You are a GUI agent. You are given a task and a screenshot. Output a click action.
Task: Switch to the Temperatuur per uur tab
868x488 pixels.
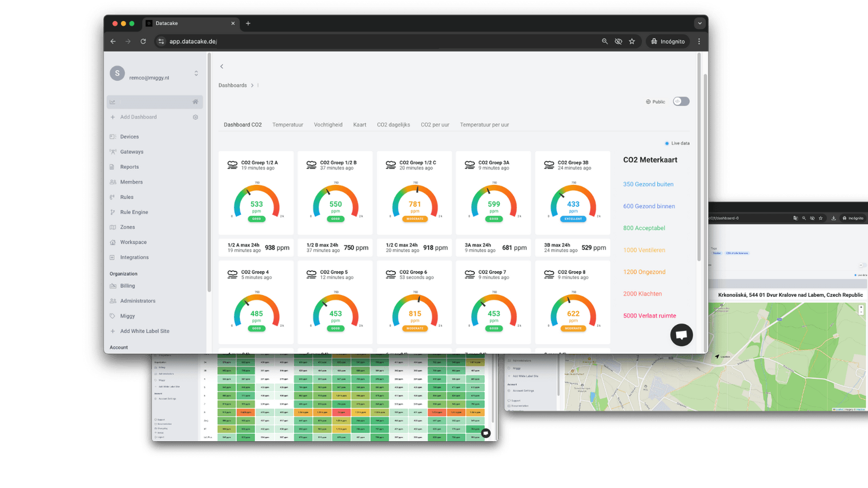tap(484, 125)
